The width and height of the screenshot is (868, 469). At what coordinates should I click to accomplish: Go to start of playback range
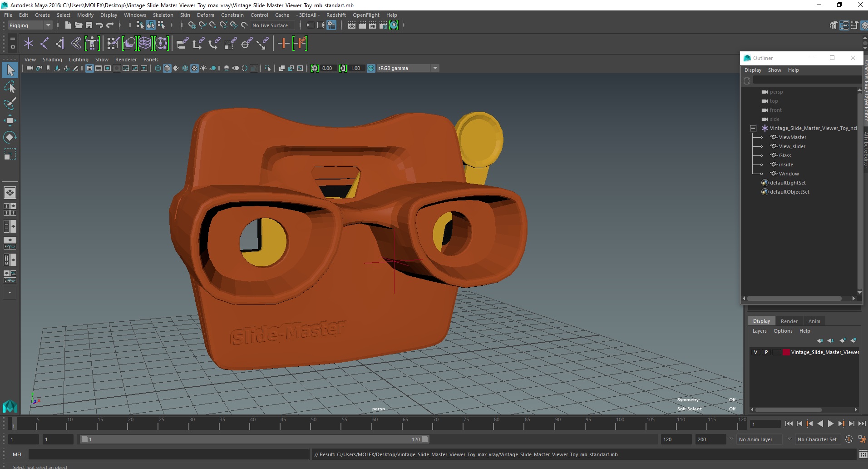tap(789, 424)
